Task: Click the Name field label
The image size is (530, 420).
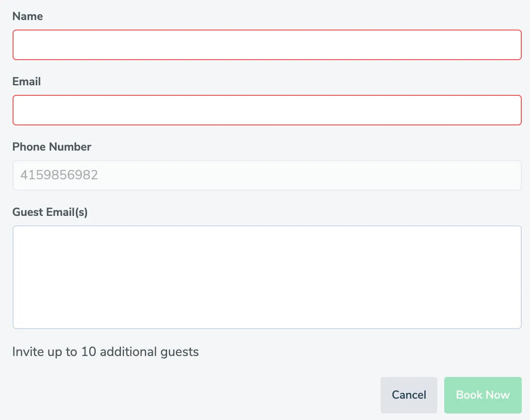Action: (27, 16)
